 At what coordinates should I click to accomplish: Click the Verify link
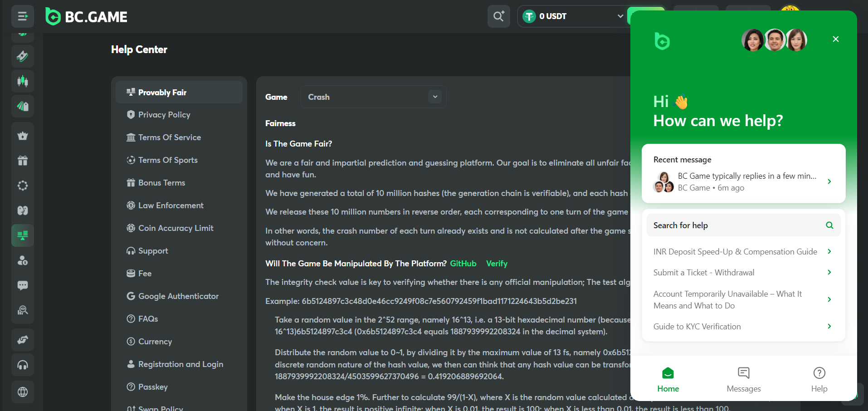(x=497, y=264)
